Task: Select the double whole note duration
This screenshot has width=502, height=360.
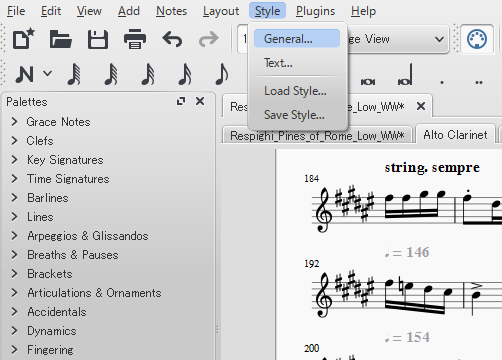Action: (x=368, y=82)
